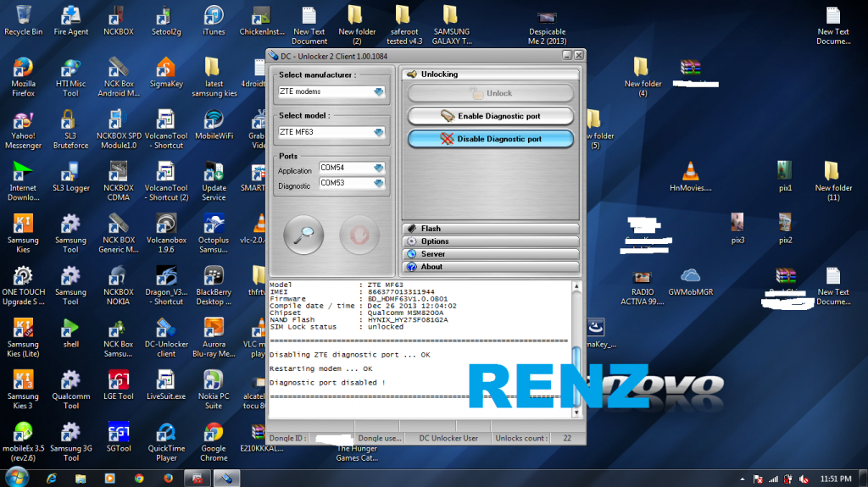Click log scrollbar up arrow
The image size is (868, 487).
point(576,286)
